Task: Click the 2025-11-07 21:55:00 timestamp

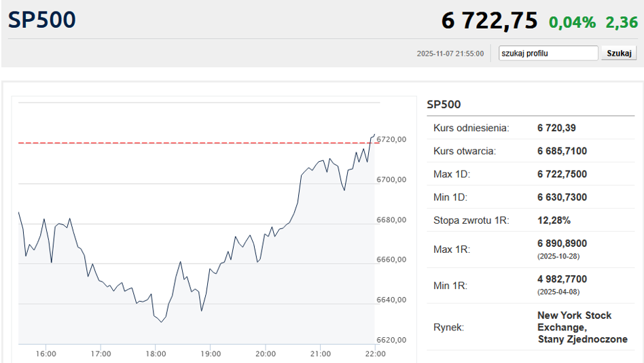Action: click(450, 54)
